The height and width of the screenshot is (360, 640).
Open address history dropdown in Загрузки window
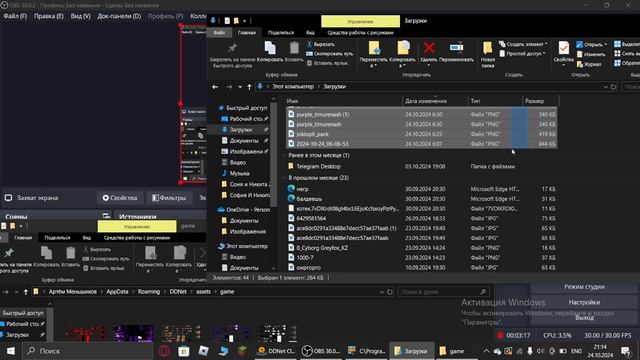point(605,87)
